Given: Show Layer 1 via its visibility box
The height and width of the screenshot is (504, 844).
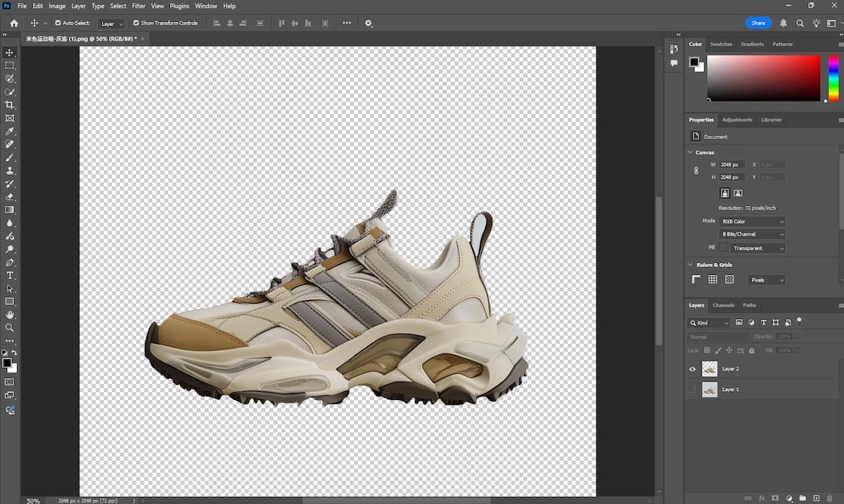Looking at the screenshot, I should pos(693,389).
